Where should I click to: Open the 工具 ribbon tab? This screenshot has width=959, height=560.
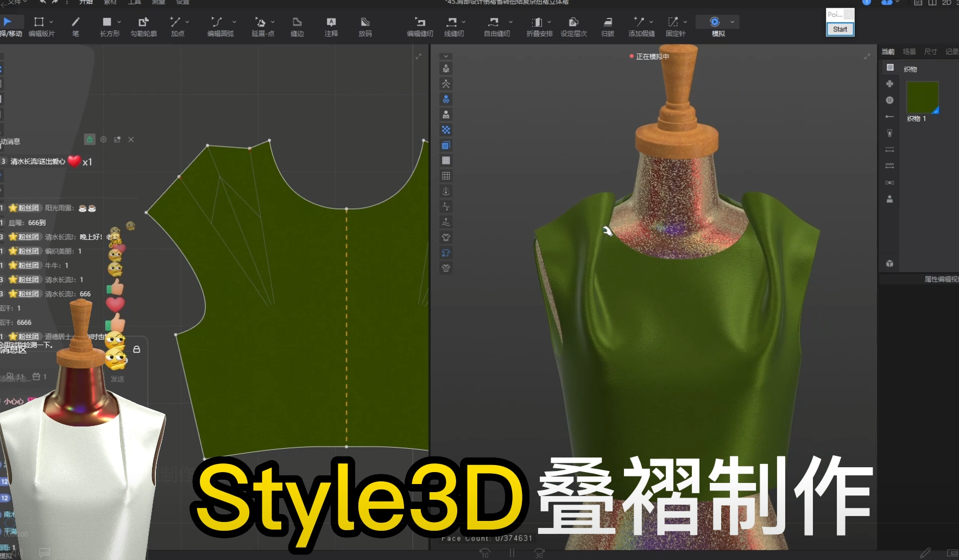click(x=134, y=2)
